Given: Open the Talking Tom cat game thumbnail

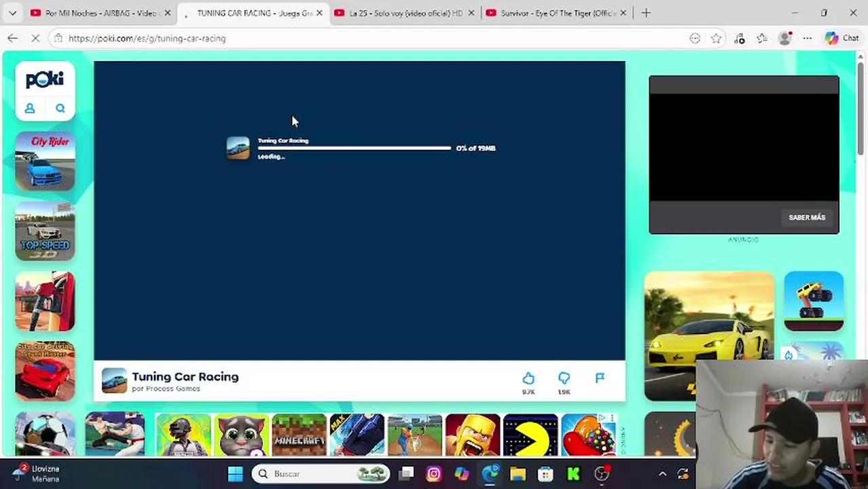Looking at the screenshot, I should [242, 435].
